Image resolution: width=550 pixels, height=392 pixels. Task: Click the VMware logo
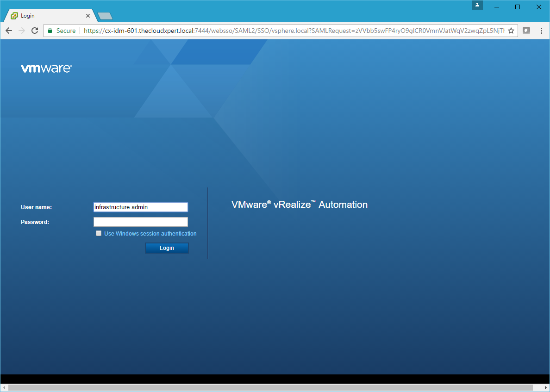pos(46,68)
